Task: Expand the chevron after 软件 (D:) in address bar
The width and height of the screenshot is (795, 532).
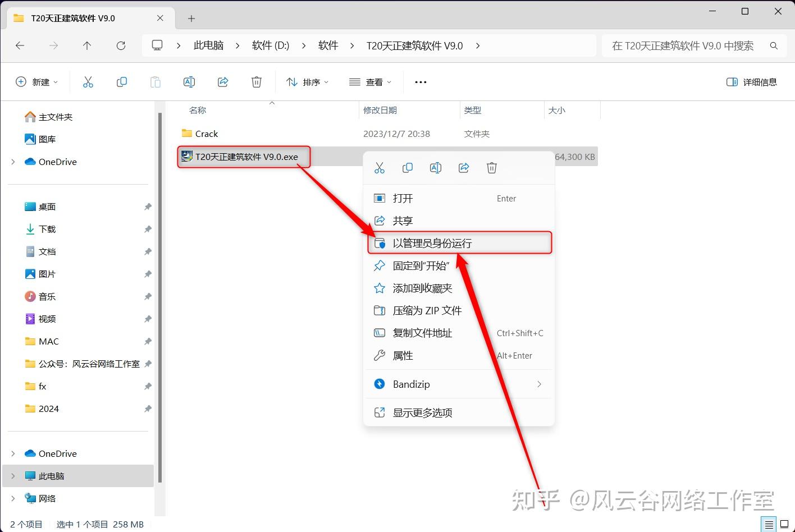Action: (x=304, y=45)
